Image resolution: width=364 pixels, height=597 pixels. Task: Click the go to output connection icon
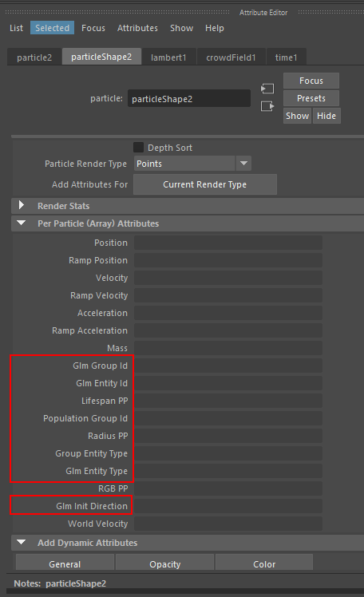coord(267,106)
